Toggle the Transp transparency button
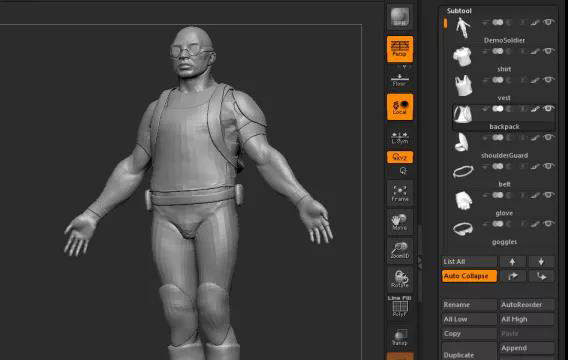Screen dimensions: 568x360 tap(400, 337)
